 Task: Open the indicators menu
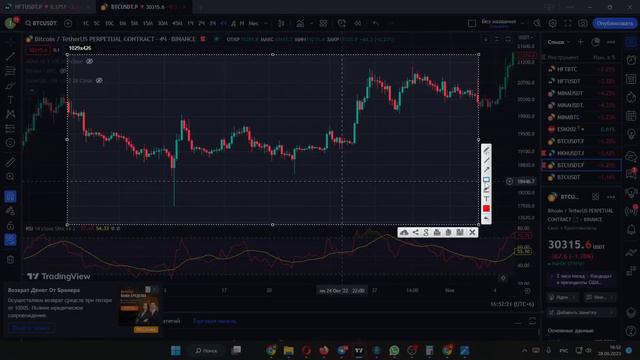click(x=300, y=23)
